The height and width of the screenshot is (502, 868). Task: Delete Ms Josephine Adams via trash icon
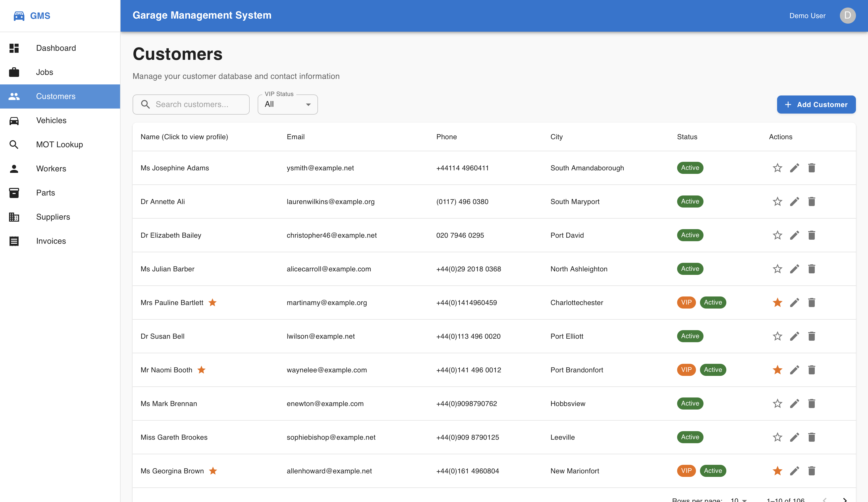(811, 168)
